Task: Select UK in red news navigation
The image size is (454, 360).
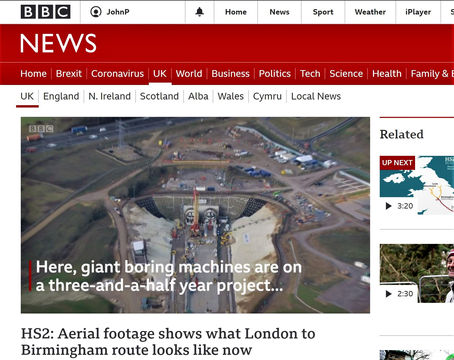Action: pyautogui.click(x=160, y=74)
